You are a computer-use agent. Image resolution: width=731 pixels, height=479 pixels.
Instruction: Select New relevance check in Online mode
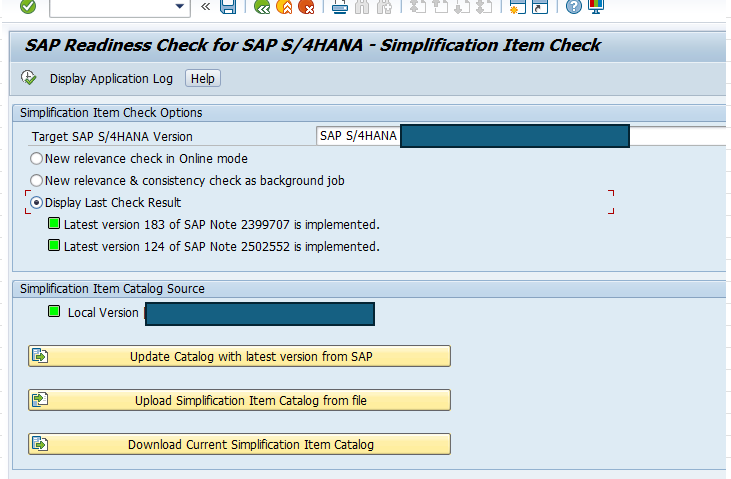coord(36,159)
